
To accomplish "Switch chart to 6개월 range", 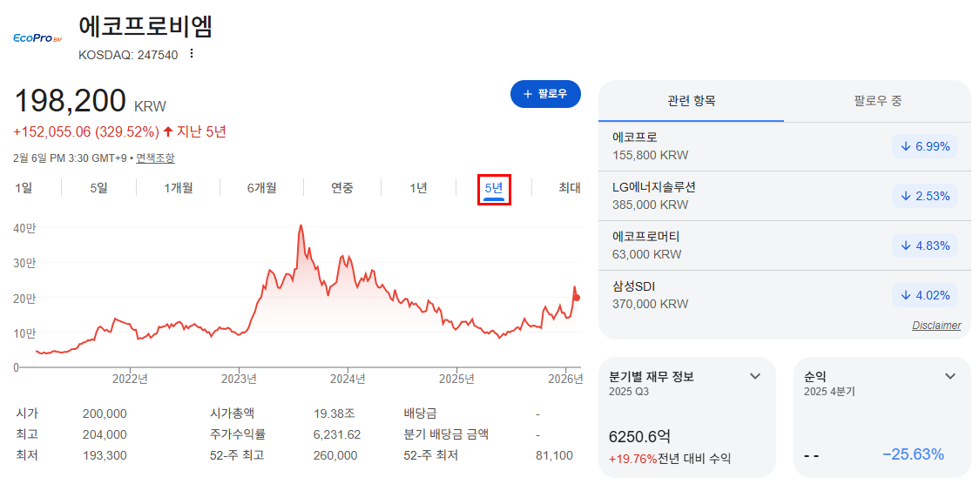I will coord(262,187).
